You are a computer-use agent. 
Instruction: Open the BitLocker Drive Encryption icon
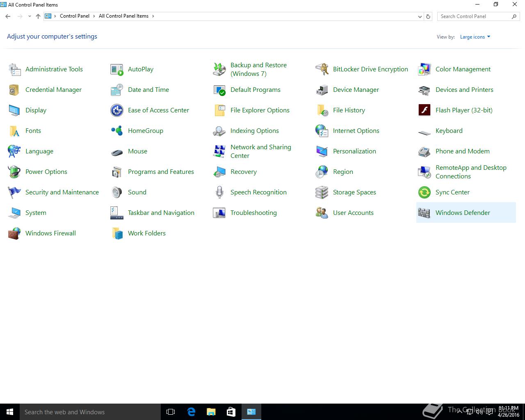322,69
